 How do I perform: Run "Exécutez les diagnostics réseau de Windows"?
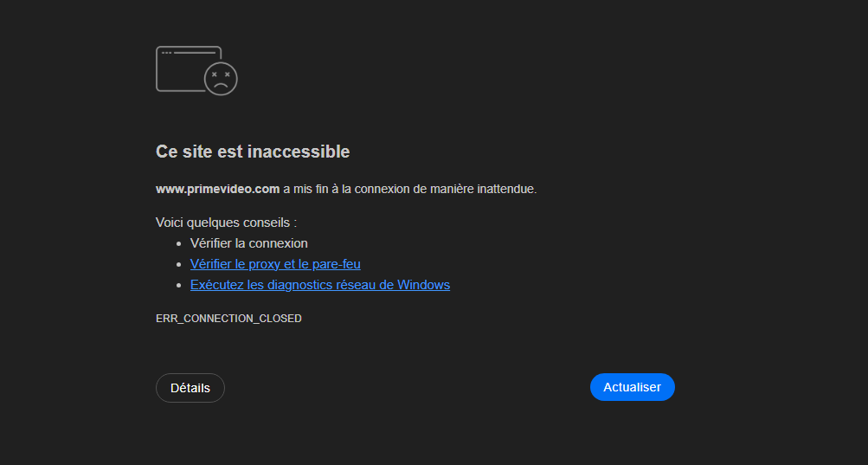click(x=319, y=285)
